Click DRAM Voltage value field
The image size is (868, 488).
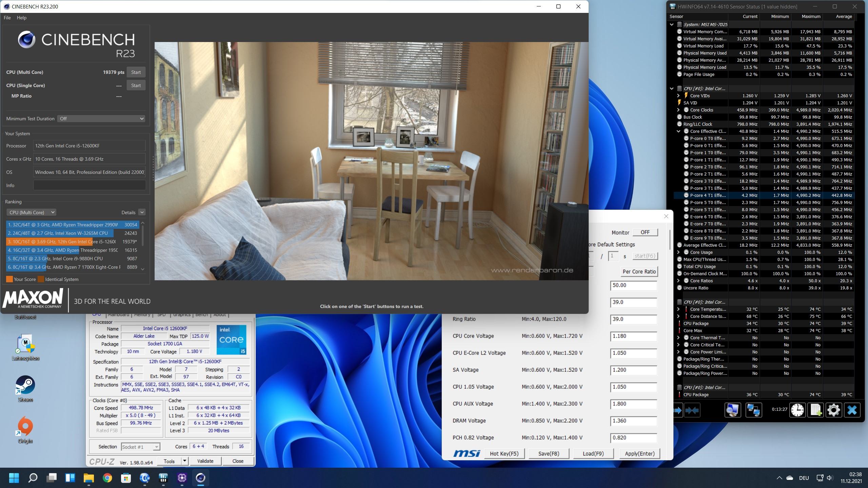point(633,421)
